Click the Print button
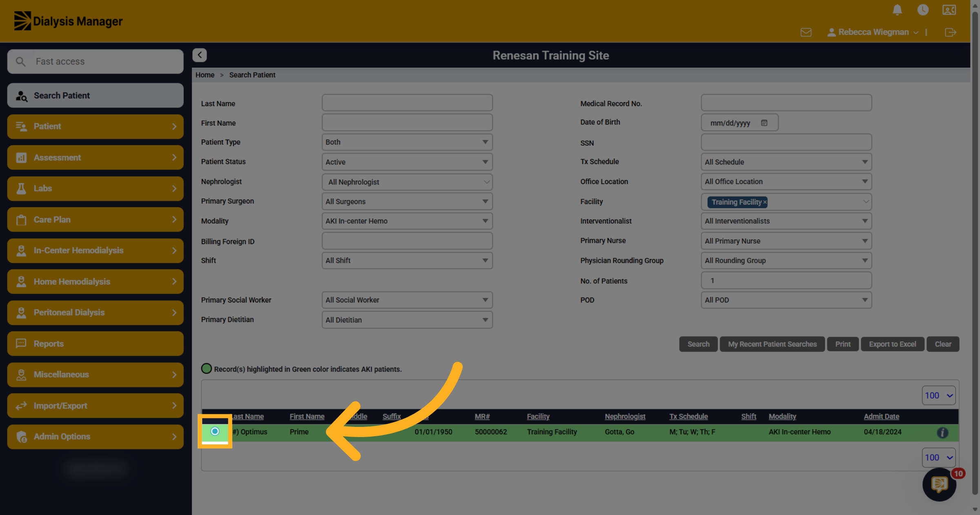The height and width of the screenshot is (515, 980). pos(843,344)
